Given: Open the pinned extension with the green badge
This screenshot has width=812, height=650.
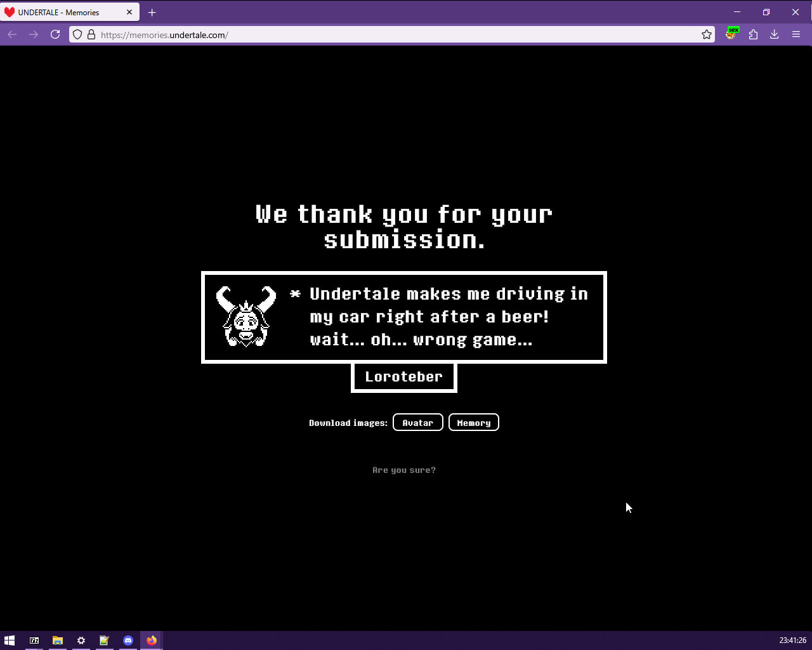Looking at the screenshot, I should 732,34.
